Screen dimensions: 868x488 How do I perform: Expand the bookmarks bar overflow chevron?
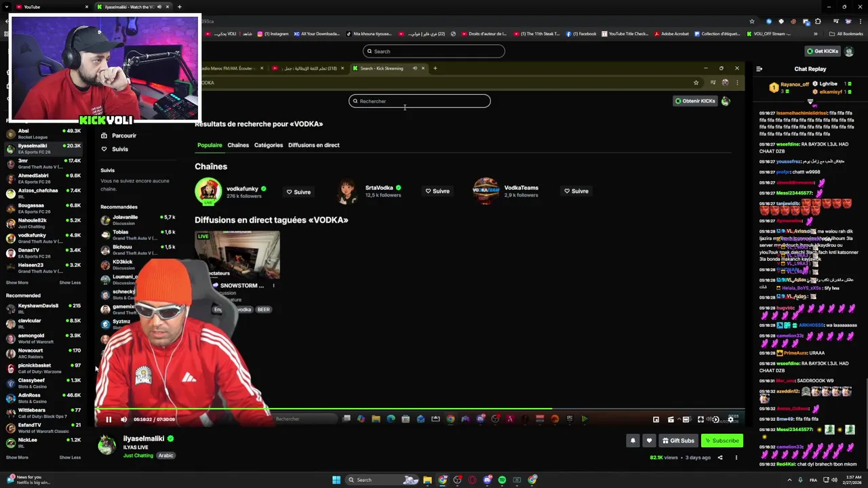tap(816, 33)
